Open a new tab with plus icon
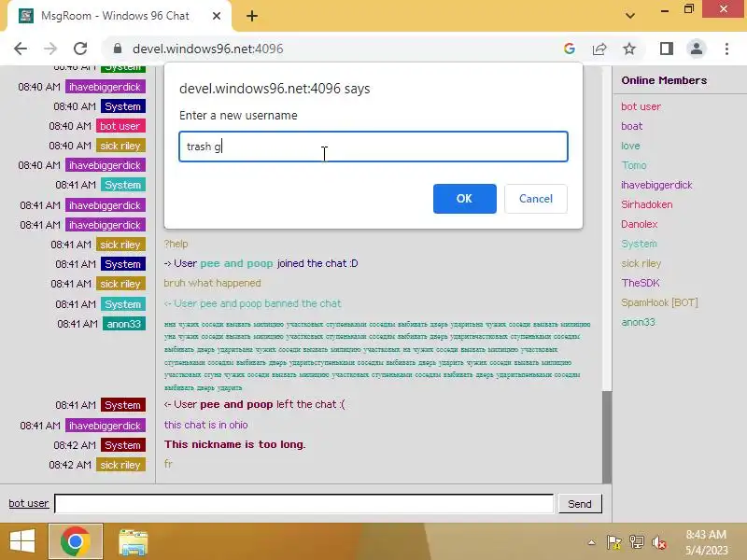The height and width of the screenshot is (560, 747). [252, 16]
